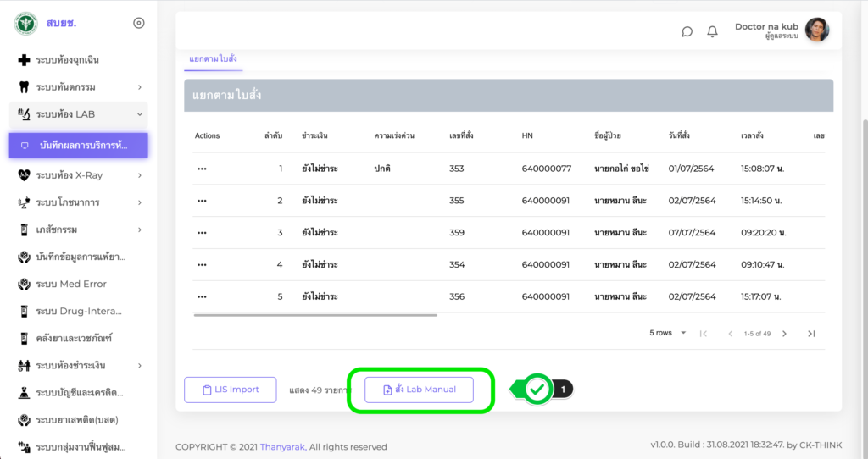Click the emergency room system cross icon
868x459 pixels.
pos(24,60)
